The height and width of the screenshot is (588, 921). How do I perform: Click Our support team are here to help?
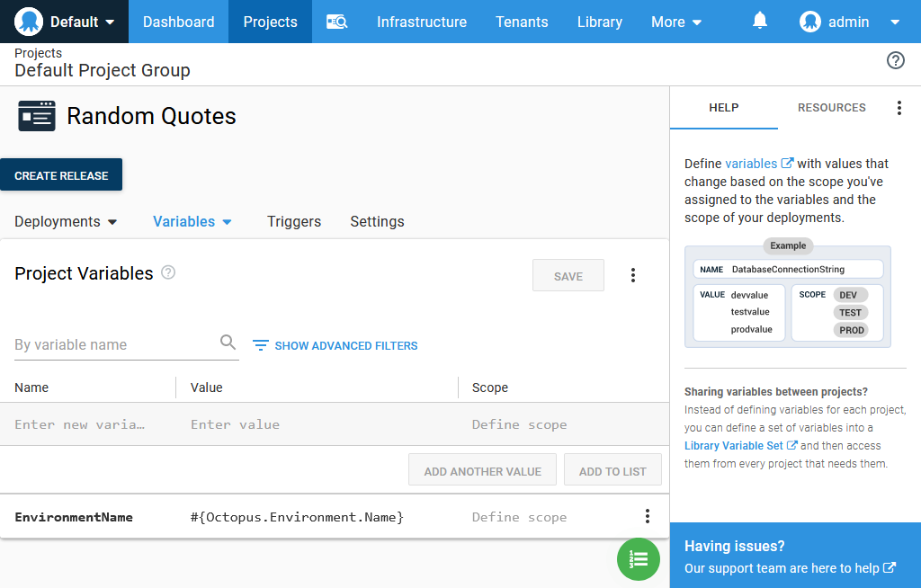[x=790, y=568]
